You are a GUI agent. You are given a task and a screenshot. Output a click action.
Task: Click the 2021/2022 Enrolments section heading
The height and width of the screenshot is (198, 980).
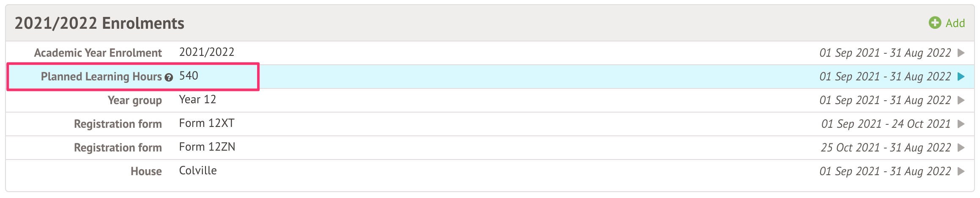99,23
